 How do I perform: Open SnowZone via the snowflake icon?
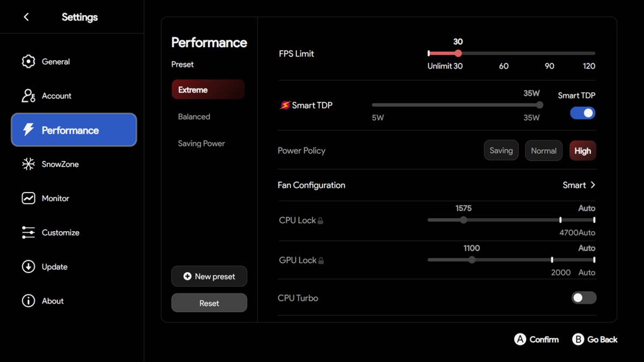tap(28, 164)
